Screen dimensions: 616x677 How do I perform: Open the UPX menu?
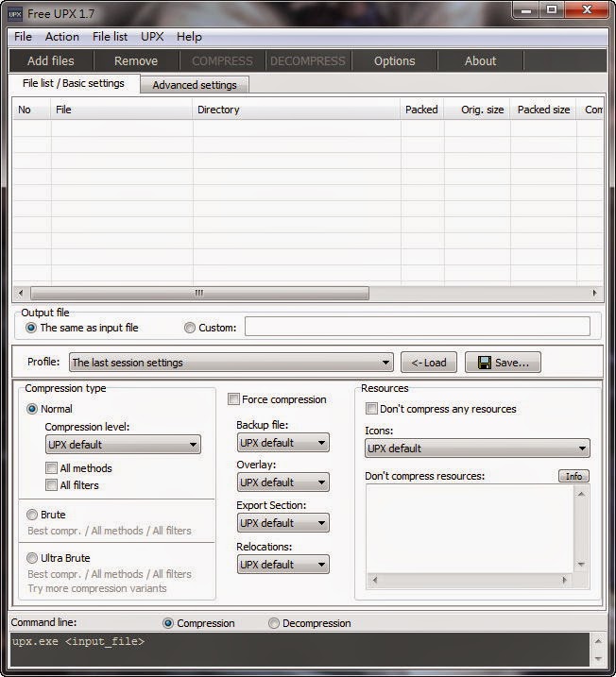click(152, 37)
